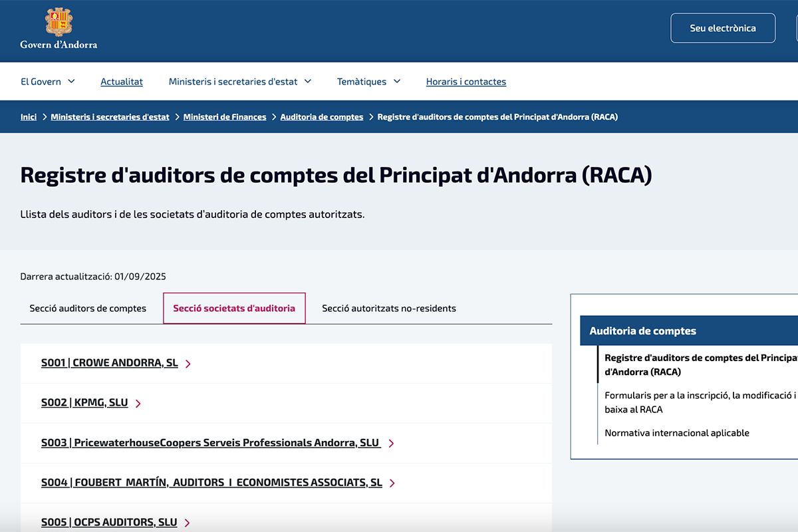Click the arrow beside OCPS AUDITORS, SLU
The height and width of the screenshot is (532, 798).
pyautogui.click(x=188, y=522)
